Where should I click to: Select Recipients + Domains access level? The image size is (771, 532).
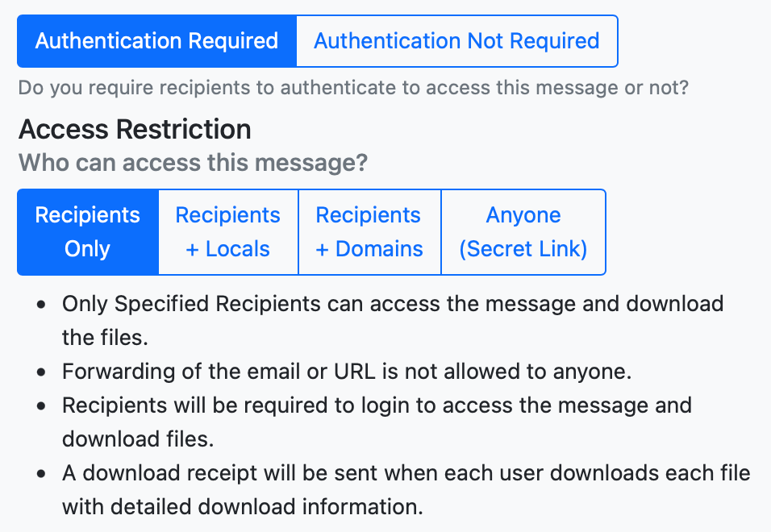click(369, 232)
